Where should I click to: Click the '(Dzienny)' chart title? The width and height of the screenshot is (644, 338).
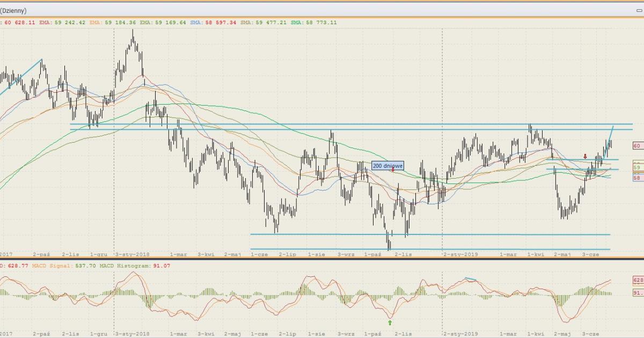(x=13, y=10)
